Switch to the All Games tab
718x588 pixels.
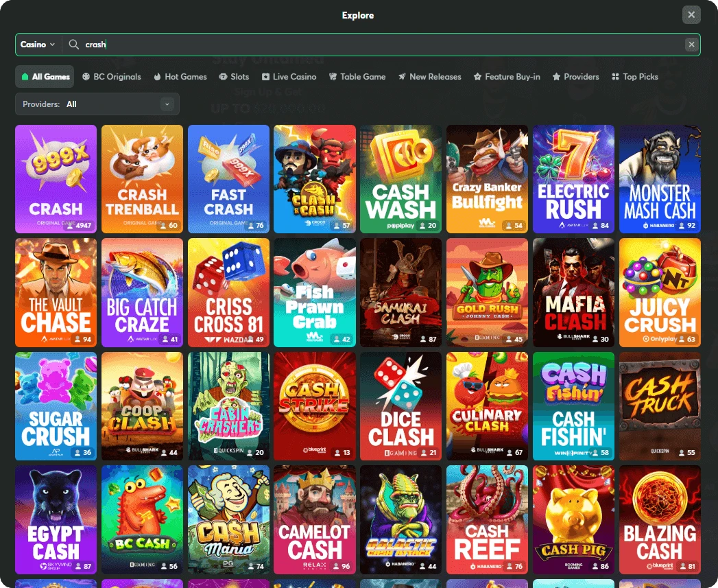coord(44,76)
